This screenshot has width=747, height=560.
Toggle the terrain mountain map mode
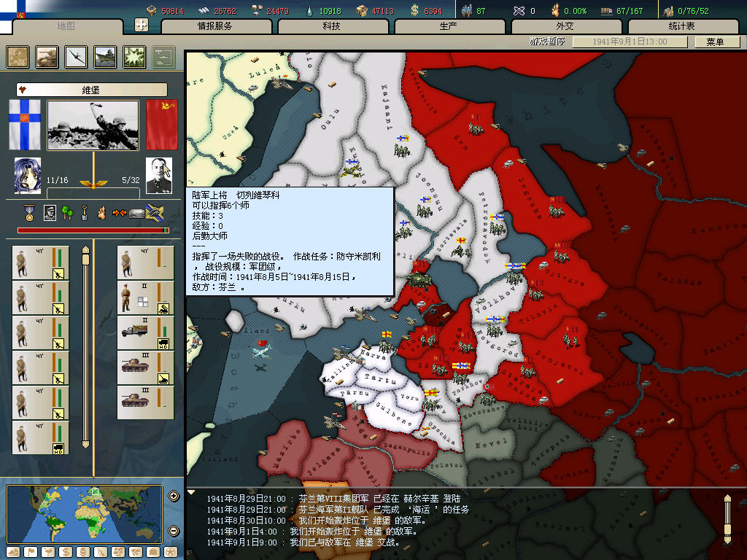pos(14,552)
